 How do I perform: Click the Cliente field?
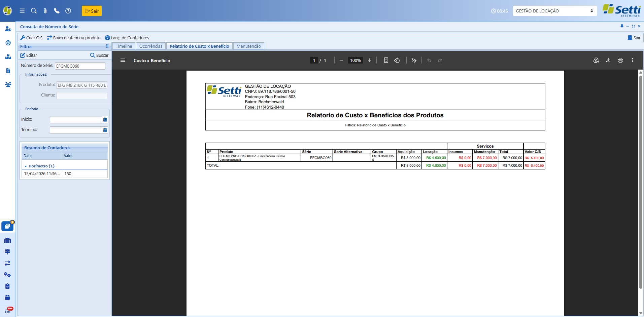(x=82, y=95)
